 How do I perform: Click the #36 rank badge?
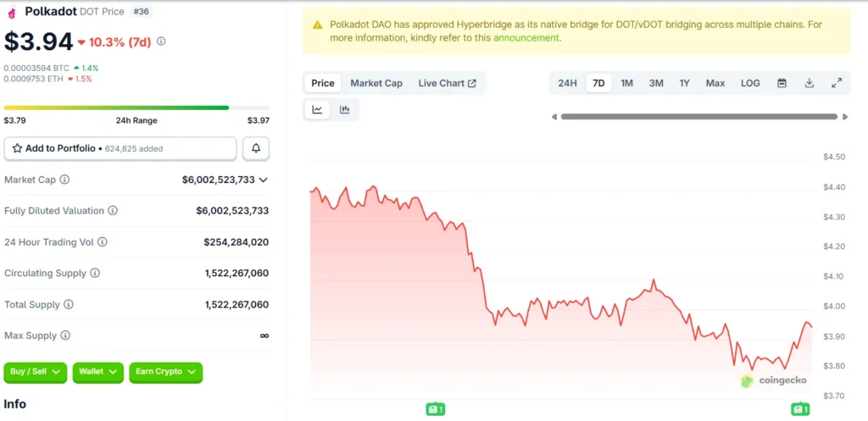pyautogui.click(x=141, y=12)
